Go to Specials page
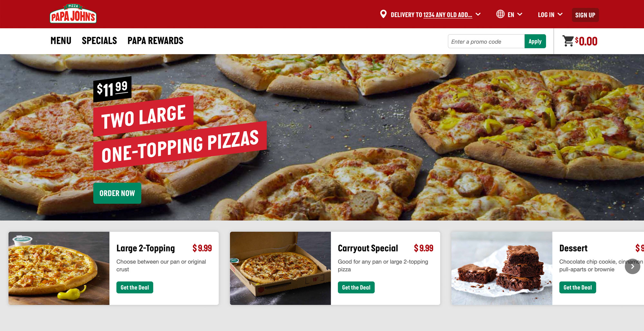Image resolution: width=644 pixels, height=331 pixels. tap(99, 41)
